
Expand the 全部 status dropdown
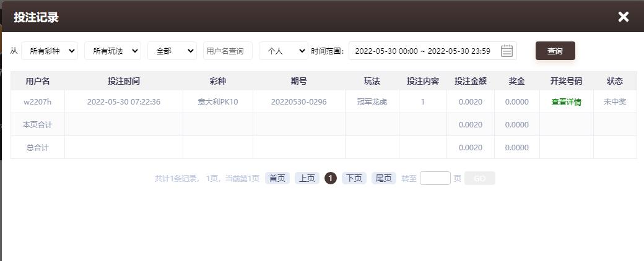click(x=172, y=51)
